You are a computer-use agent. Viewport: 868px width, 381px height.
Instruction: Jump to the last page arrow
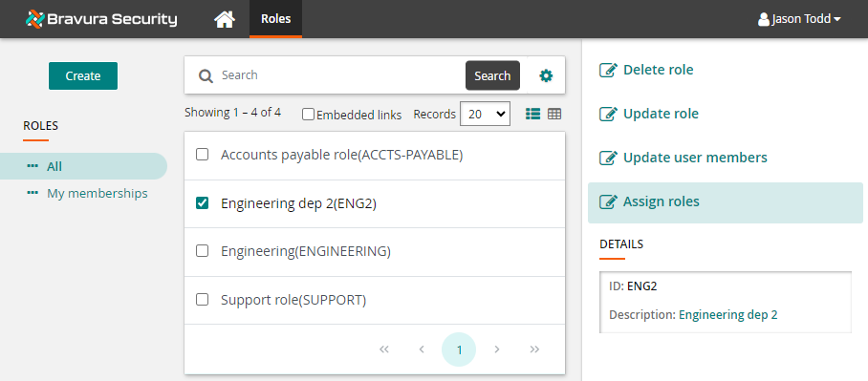[534, 349]
